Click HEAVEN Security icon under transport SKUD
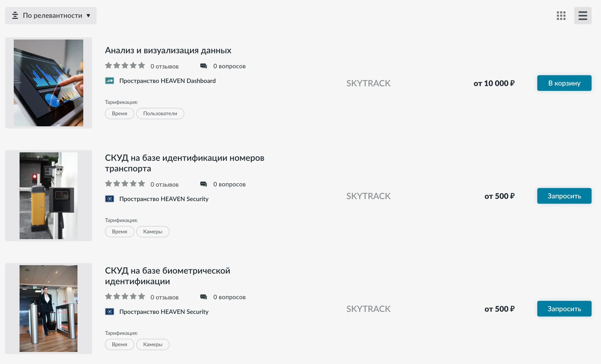This screenshot has height=364, width=601. (110, 199)
